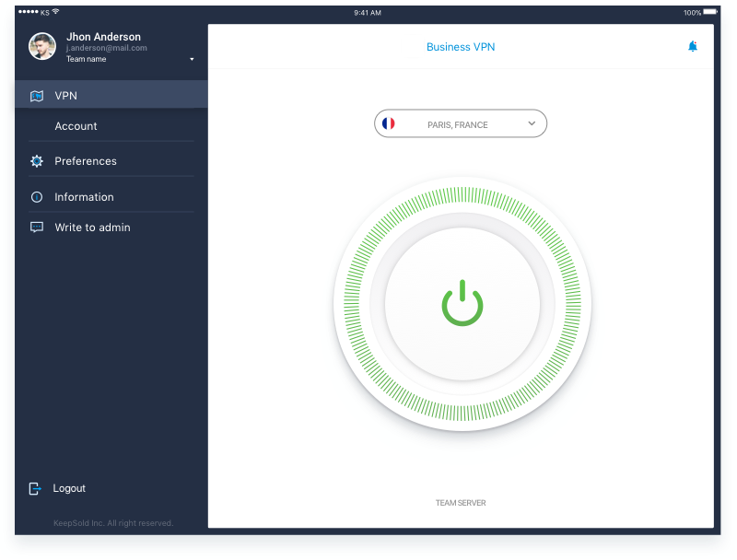Tap the Wi-Fi icon in status bar
The width and height of the screenshot is (737, 560).
[55, 12]
